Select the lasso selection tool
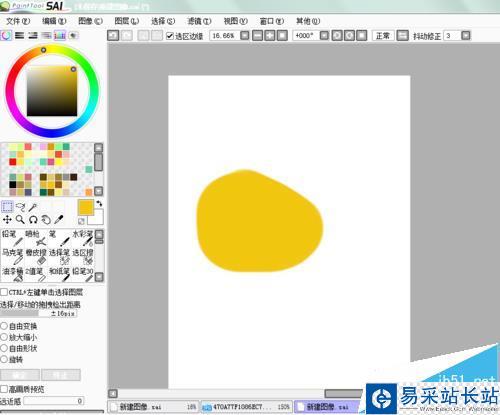Viewport: 500px width, 415px height. (20, 207)
